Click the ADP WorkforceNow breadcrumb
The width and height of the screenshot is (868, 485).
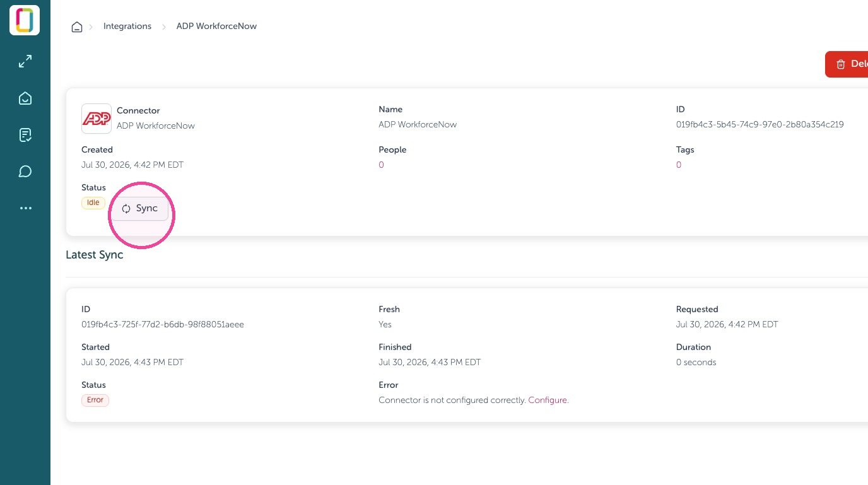(x=216, y=26)
